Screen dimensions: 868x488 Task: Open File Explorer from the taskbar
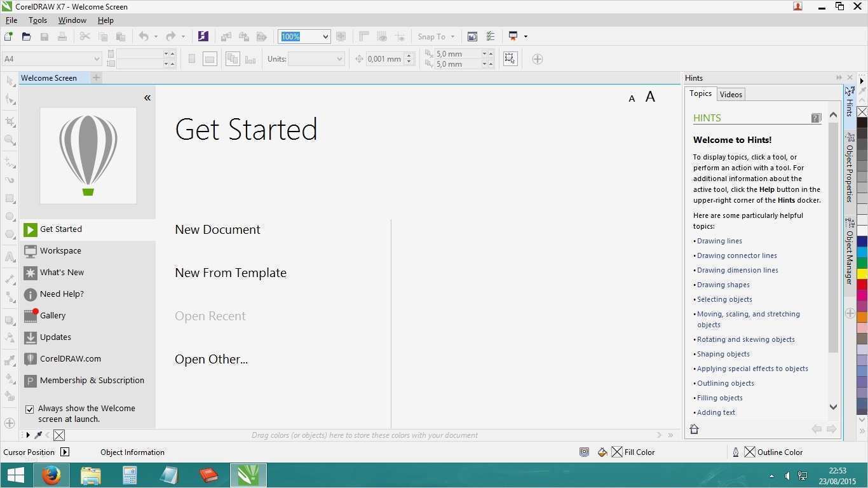coord(90,475)
